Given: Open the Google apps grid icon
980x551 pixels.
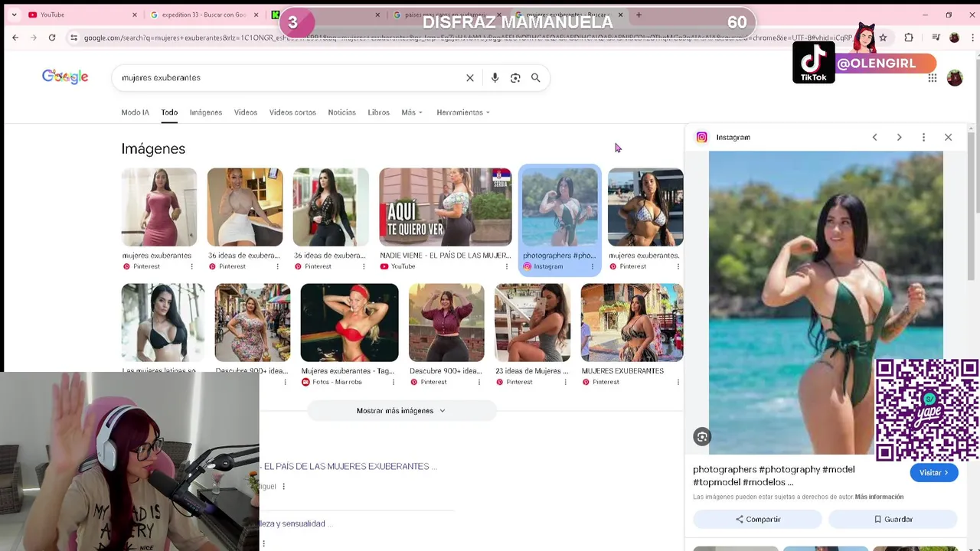Looking at the screenshot, I should [x=932, y=78].
